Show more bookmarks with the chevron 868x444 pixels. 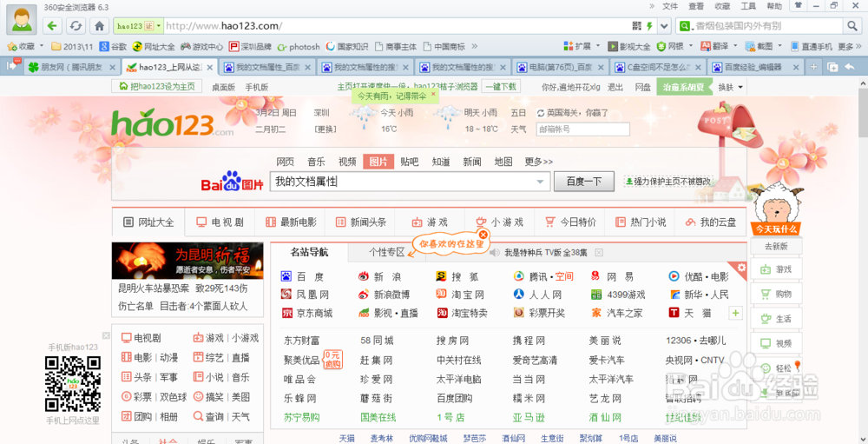475,46
